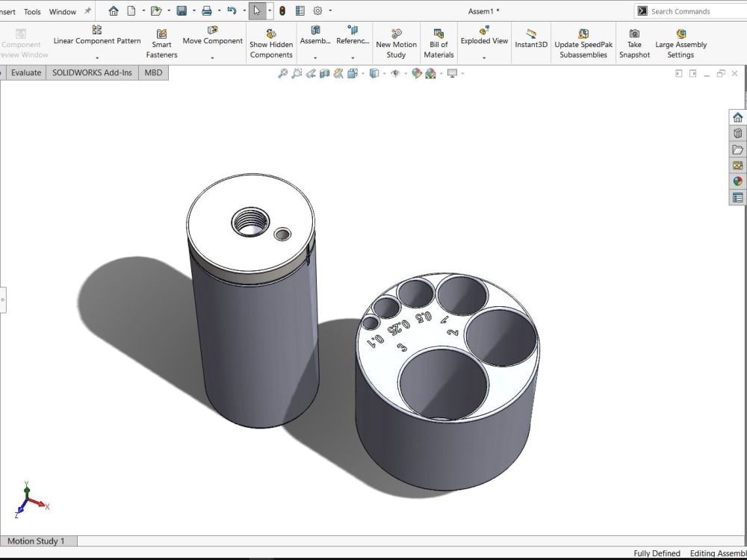Expand the Options gear dropdown arrow
Viewport: 747px width, 560px height.
(x=330, y=11)
